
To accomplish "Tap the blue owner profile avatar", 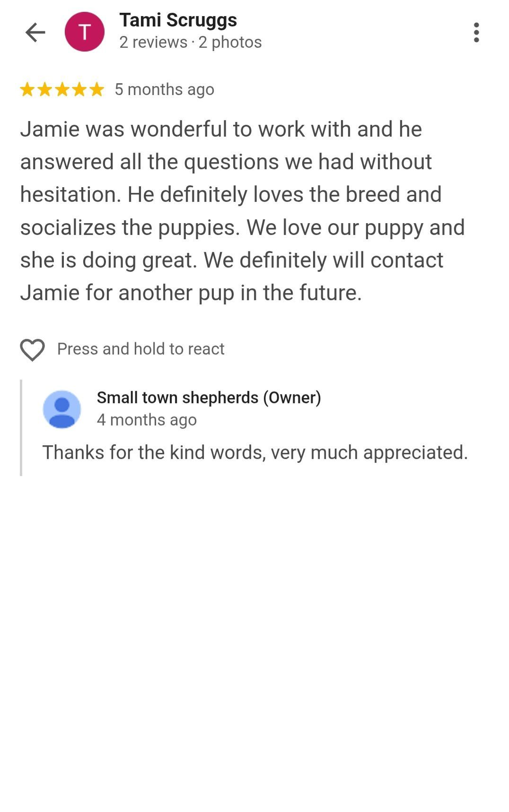I will pyautogui.click(x=62, y=409).
